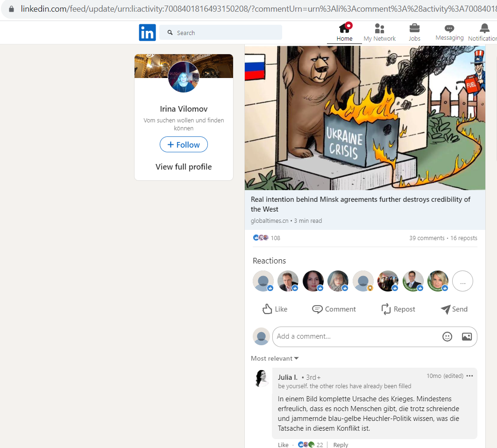Viewport: 497px width, 448px height.
Task: Open Irina Vilomov's profile photo
Action: click(184, 77)
